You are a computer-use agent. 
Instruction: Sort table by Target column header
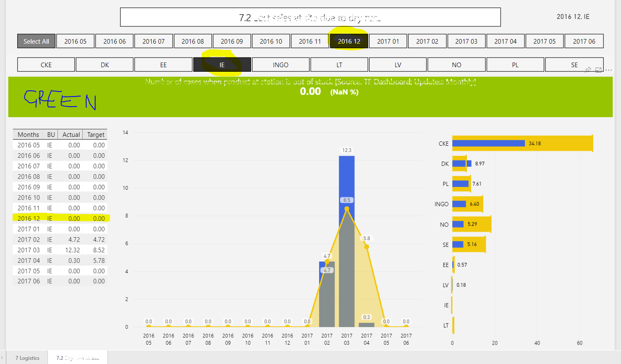(96, 134)
